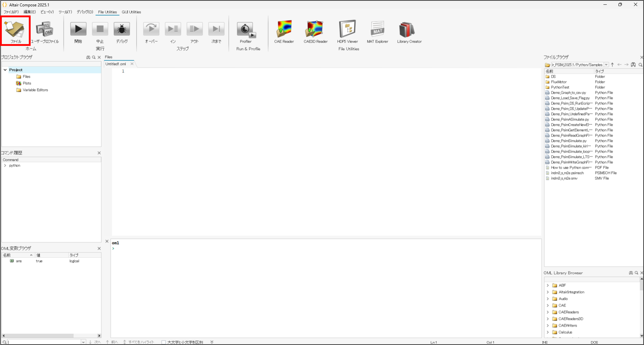
Task: Open the GUI Utilities ribbon tab
Action: click(131, 12)
